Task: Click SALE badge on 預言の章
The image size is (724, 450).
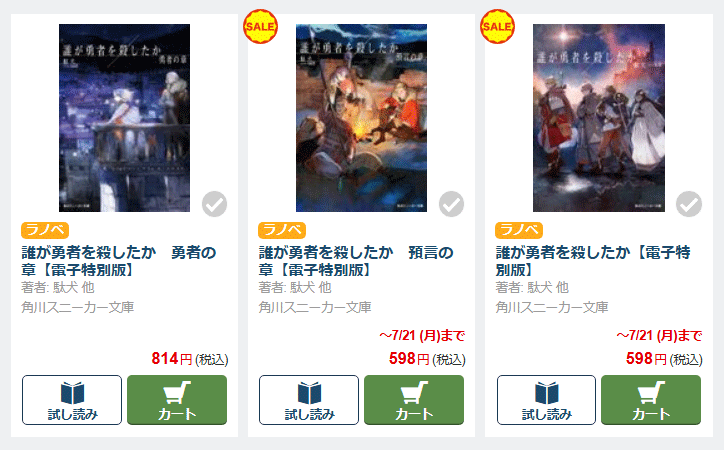Action: (260, 27)
